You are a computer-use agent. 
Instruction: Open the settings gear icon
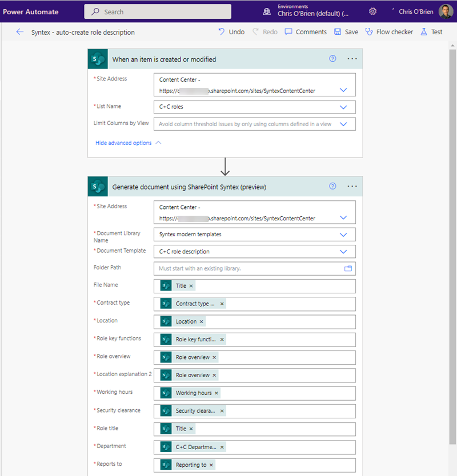click(373, 11)
